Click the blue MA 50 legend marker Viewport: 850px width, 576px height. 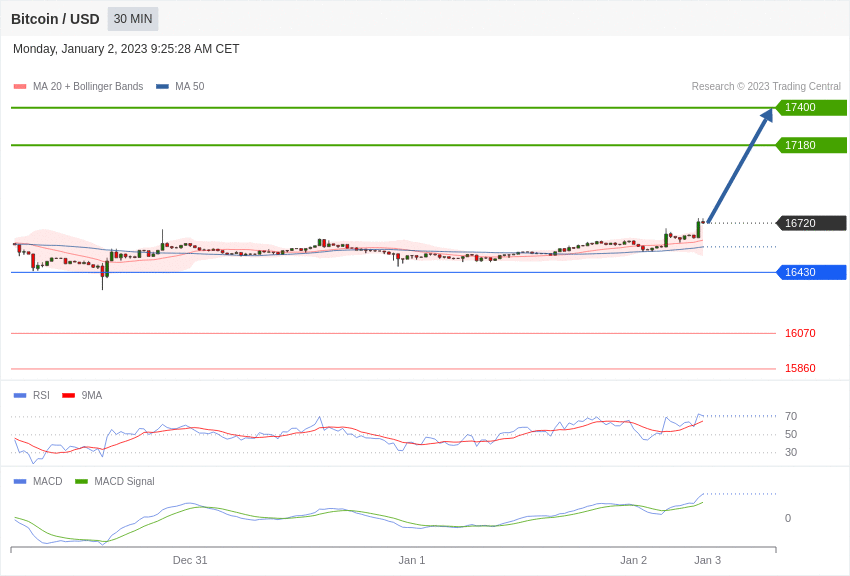click(x=162, y=87)
